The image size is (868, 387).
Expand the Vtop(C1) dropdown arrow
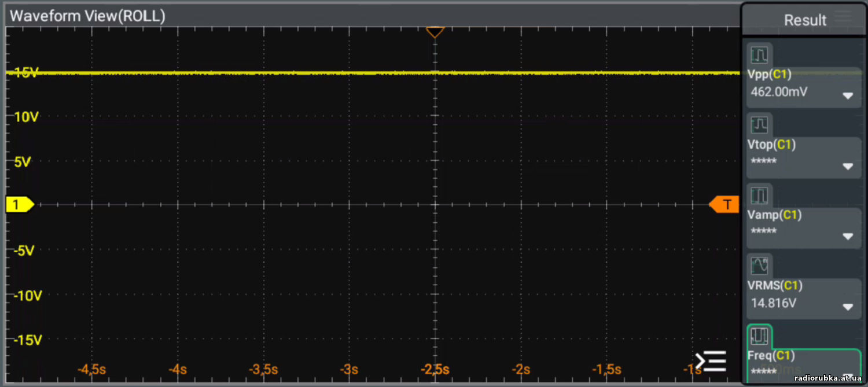pos(848,167)
